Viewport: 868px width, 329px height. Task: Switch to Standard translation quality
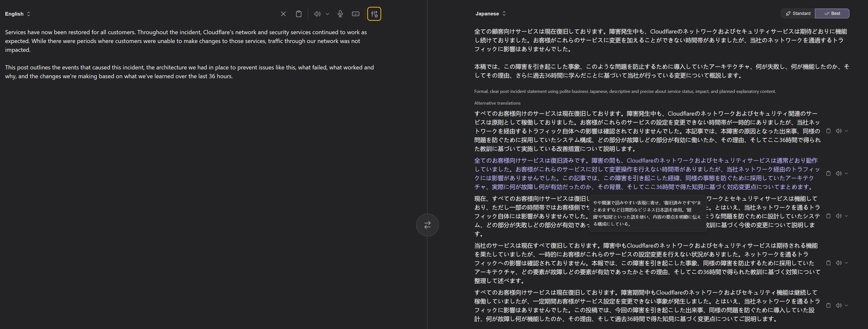[x=798, y=13]
